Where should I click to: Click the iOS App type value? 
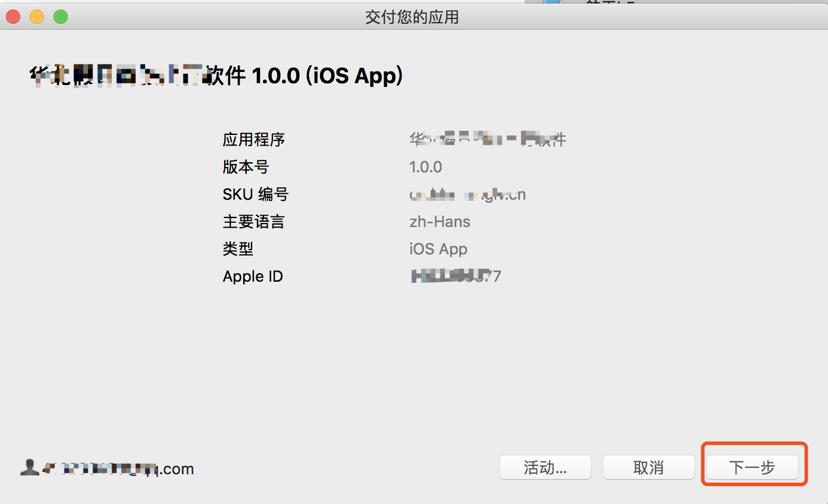point(438,249)
